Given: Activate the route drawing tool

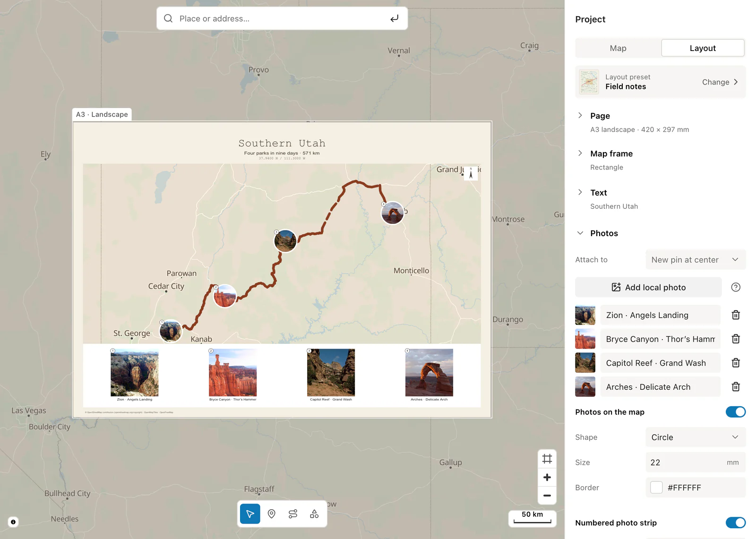Looking at the screenshot, I should (293, 514).
